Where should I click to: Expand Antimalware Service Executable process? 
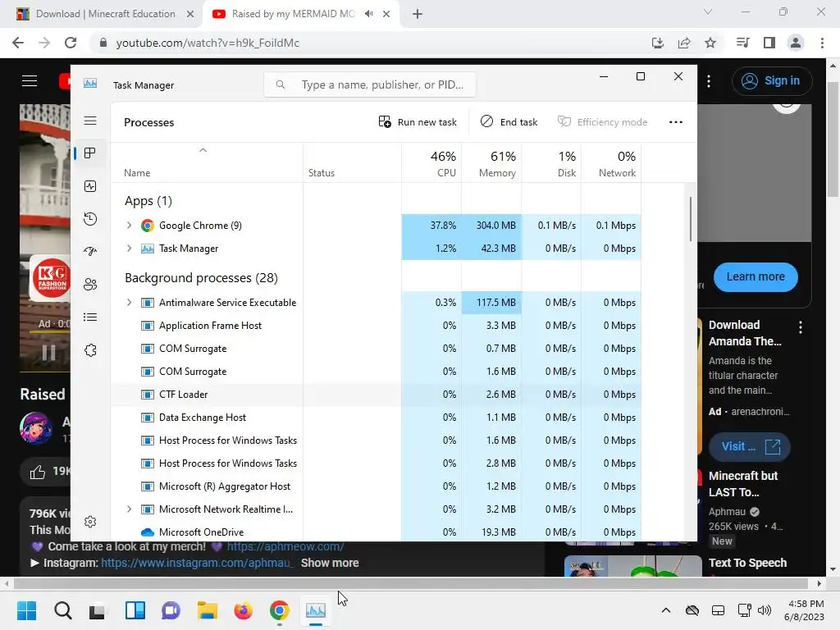[x=129, y=303]
